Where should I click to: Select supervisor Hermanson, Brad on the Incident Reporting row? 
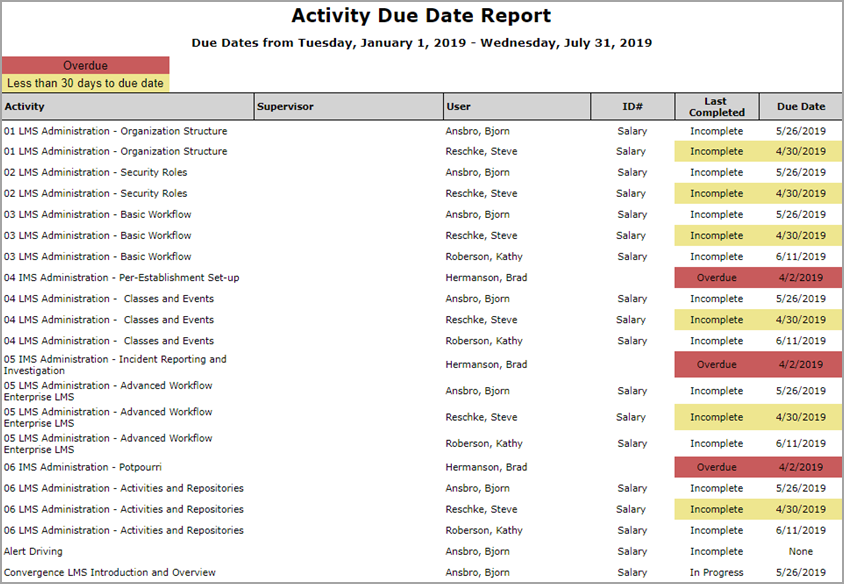tap(489, 361)
